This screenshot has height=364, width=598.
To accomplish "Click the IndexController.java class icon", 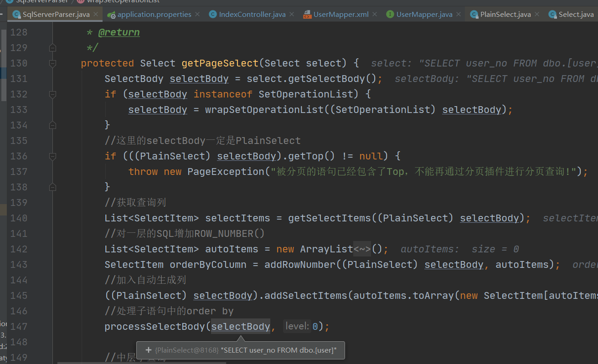I will pos(213,15).
